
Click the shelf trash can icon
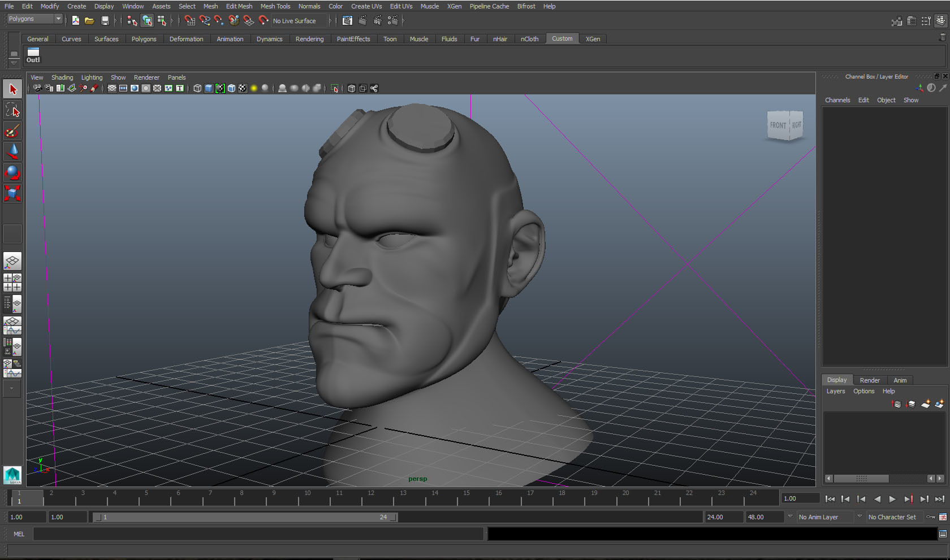(x=942, y=37)
